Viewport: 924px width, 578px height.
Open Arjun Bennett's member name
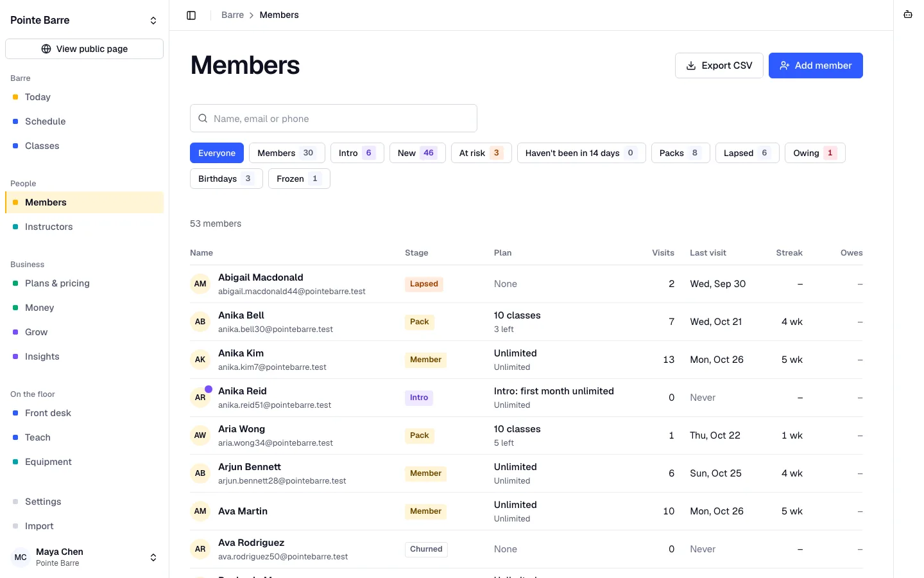[x=250, y=467]
